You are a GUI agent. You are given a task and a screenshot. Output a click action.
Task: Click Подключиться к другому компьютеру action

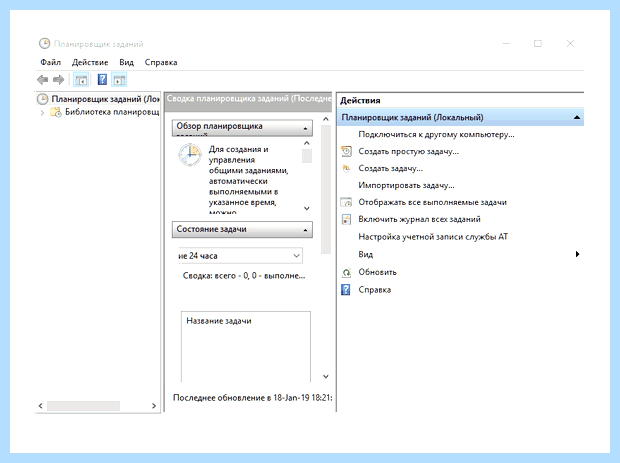436,134
